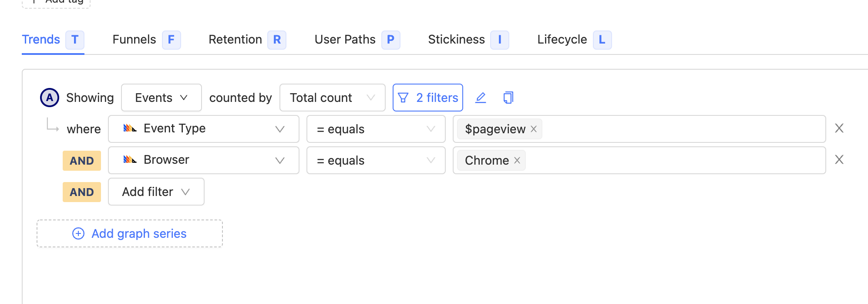The width and height of the screenshot is (868, 304).
Task: Click the duplicate series copy icon
Action: tap(508, 98)
